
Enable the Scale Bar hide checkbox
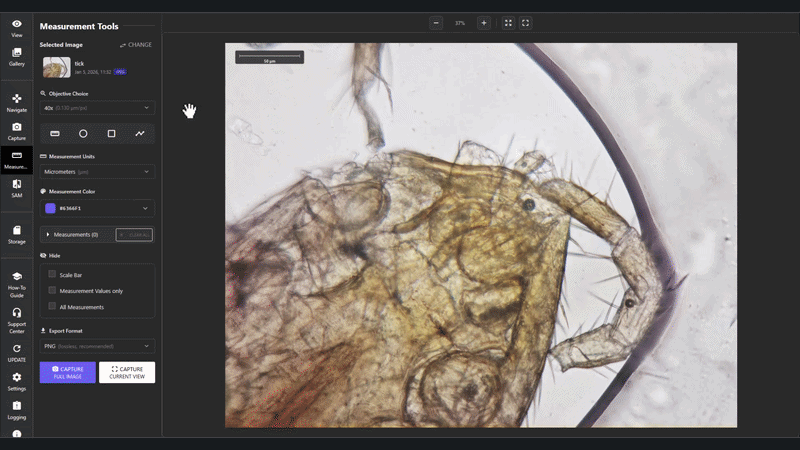pos(52,274)
